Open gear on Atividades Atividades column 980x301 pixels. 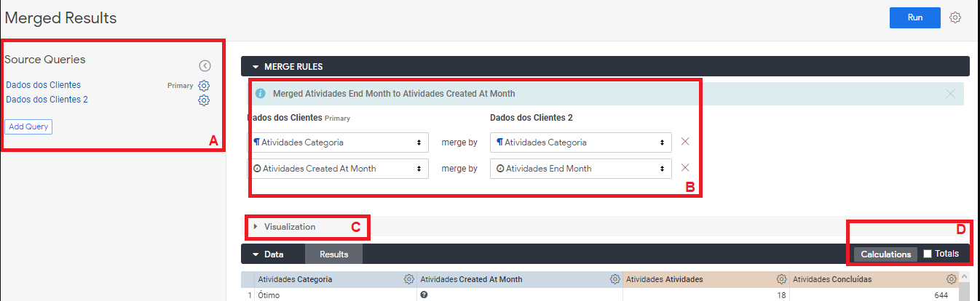tap(781, 279)
